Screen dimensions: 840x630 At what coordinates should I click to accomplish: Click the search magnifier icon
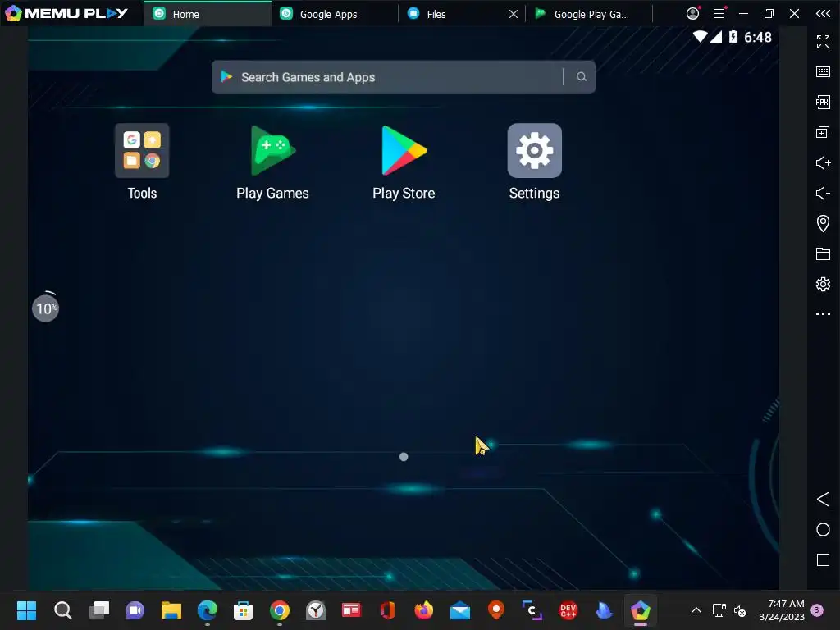(582, 77)
